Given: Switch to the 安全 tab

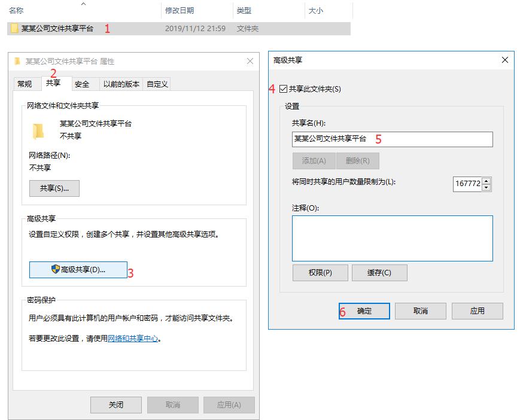Looking at the screenshot, I should click(84, 84).
